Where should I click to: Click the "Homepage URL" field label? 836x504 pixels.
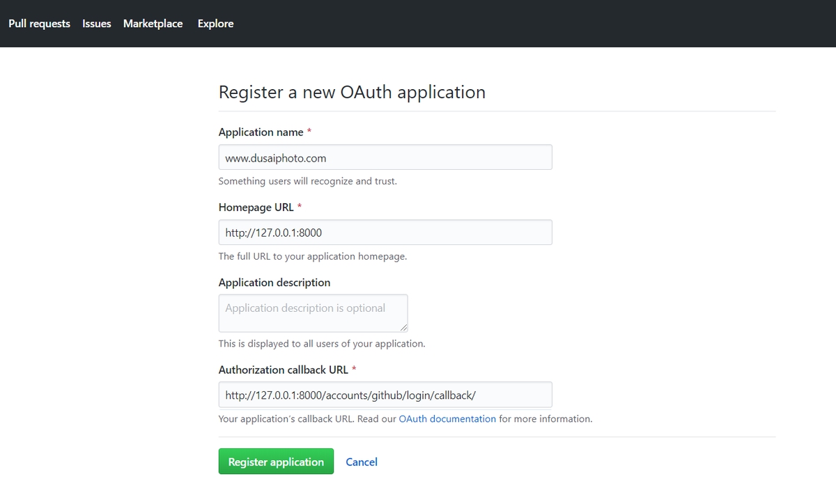point(256,207)
